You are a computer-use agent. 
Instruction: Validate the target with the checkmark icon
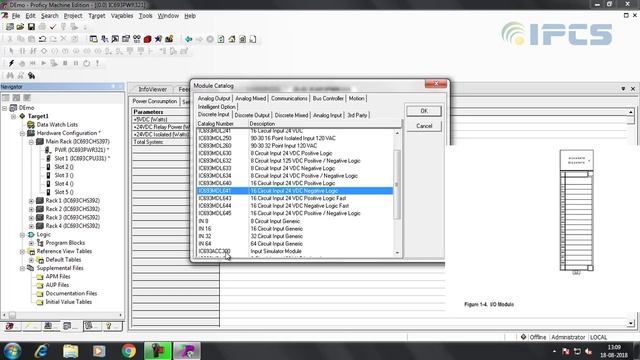coord(53,27)
